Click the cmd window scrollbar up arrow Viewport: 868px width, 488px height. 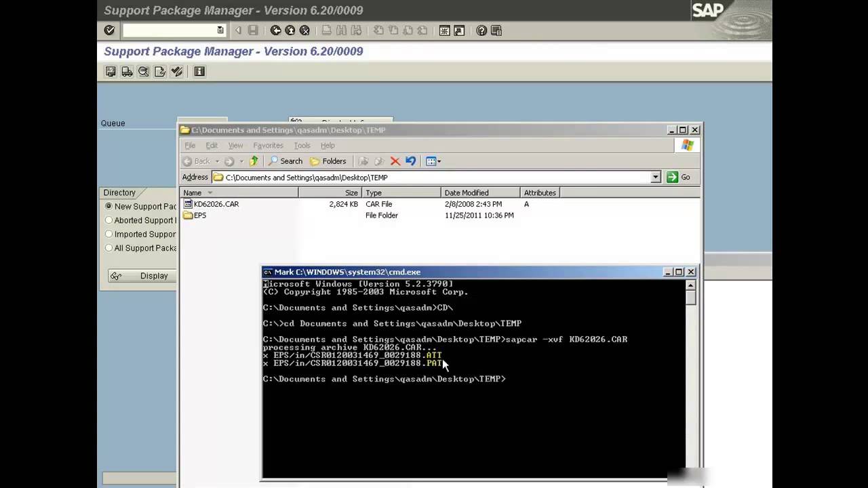[x=690, y=285]
